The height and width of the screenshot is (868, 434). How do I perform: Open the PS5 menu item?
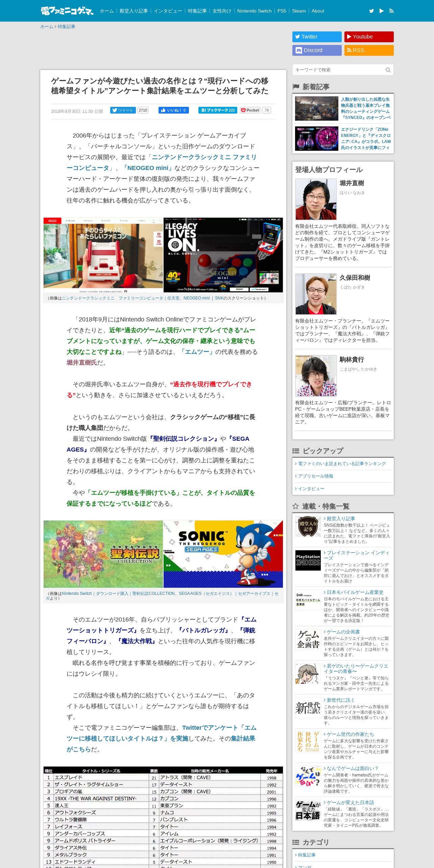click(x=282, y=11)
